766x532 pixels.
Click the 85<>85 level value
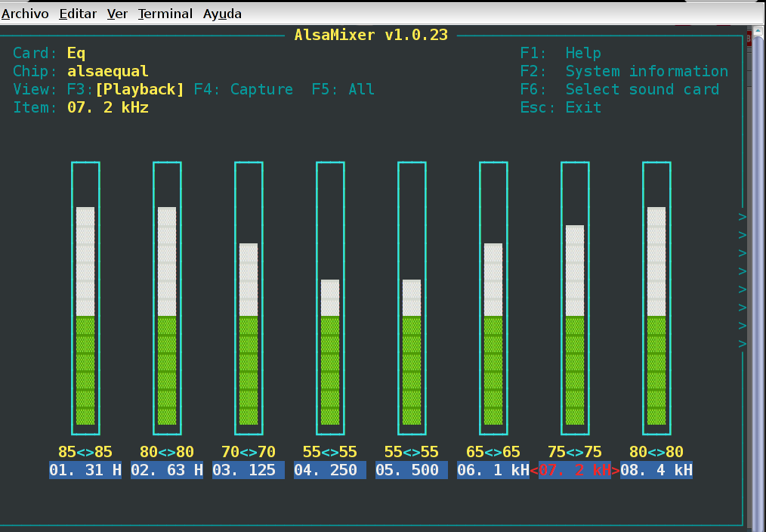[x=85, y=451]
